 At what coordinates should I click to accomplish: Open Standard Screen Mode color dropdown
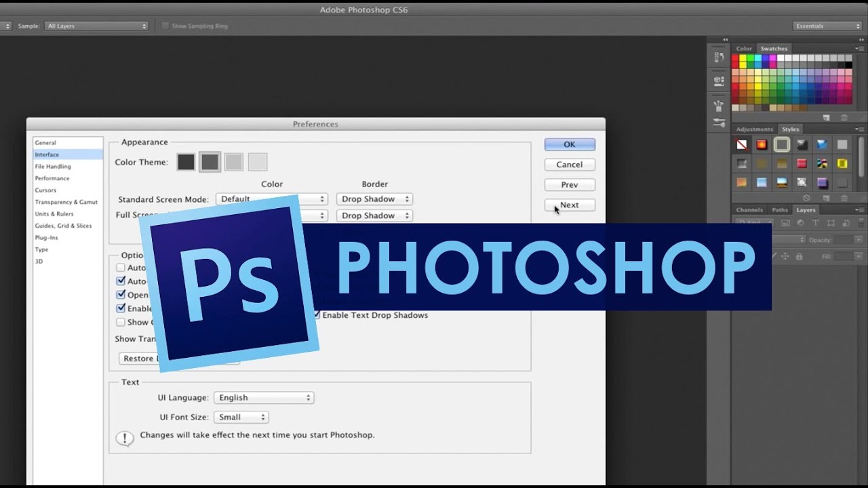(x=272, y=199)
